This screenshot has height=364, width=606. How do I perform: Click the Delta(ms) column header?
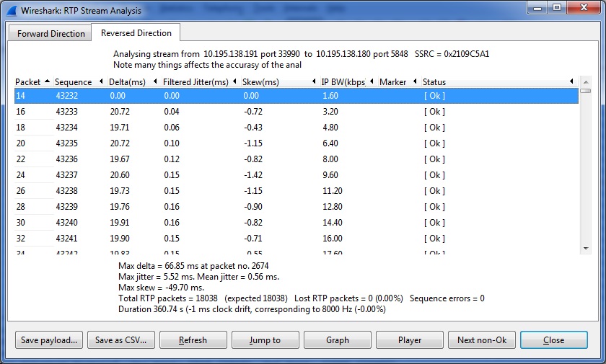[127, 82]
